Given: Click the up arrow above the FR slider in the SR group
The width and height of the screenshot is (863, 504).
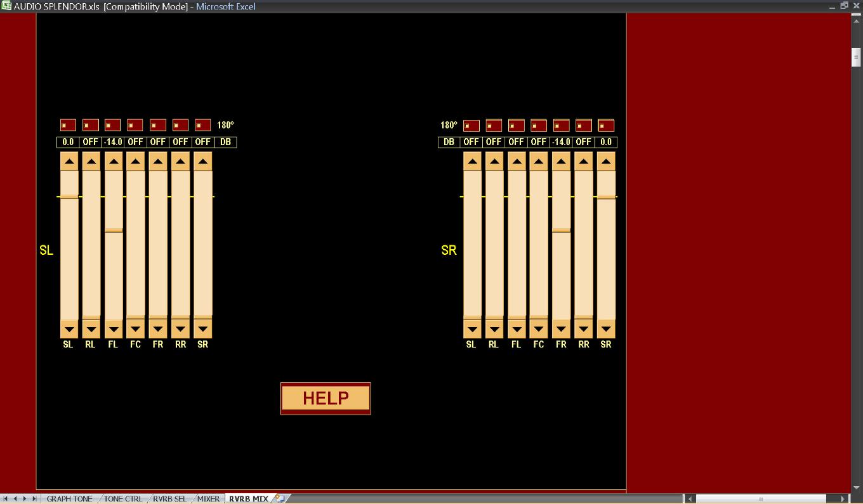Looking at the screenshot, I should coord(561,162).
